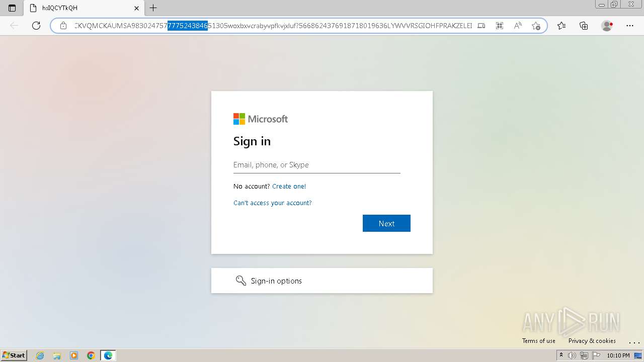Focus the Email, phone, or Skype field
This screenshot has height=362, width=644.
tap(317, 165)
